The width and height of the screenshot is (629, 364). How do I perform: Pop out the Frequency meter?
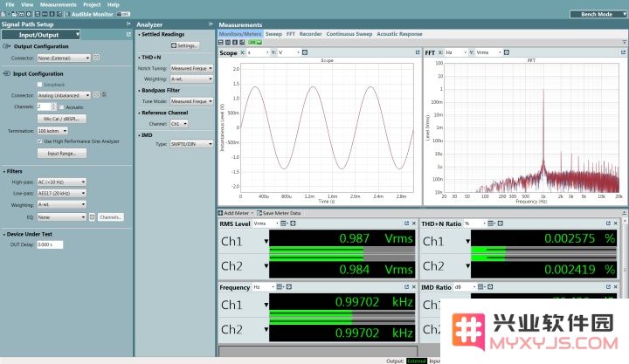pos(406,286)
